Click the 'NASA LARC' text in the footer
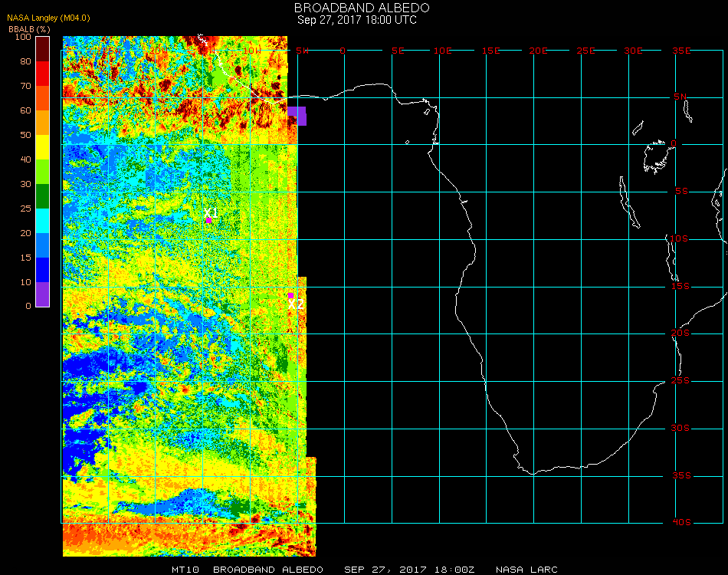The width and height of the screenshot is (728, 575). click(x=526, y=570)
